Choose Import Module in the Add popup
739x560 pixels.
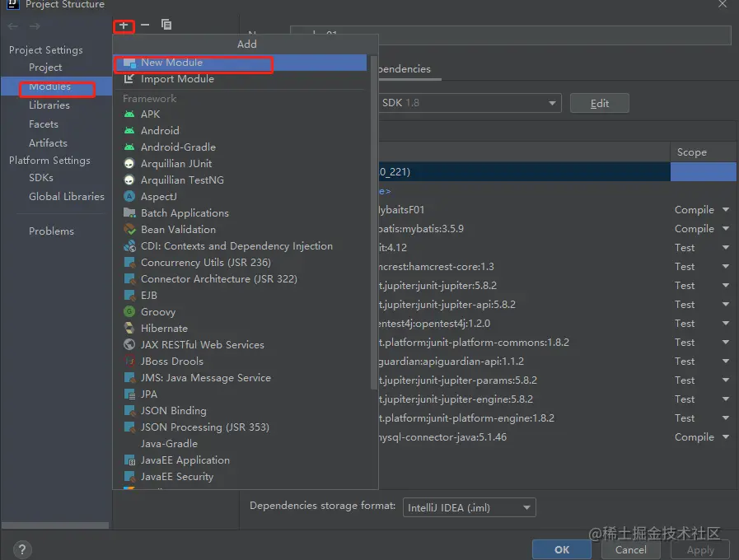241,79
